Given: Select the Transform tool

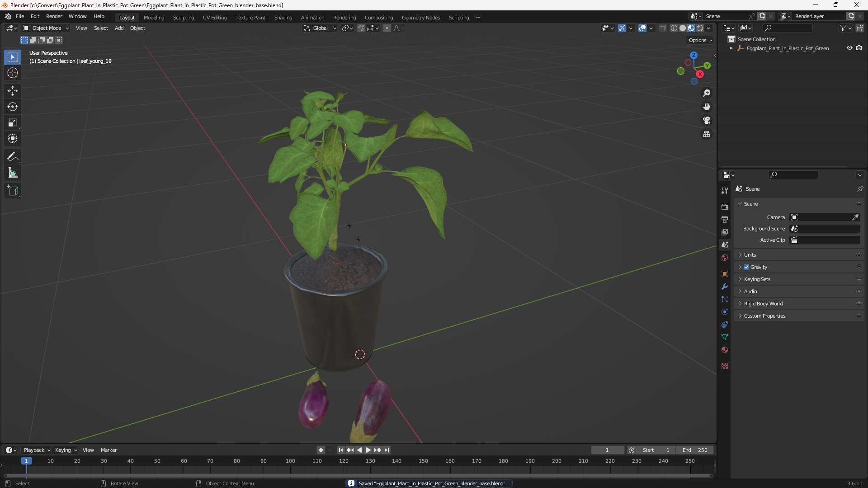Looking at the screenshot, I should pyautogui.click(x=13, y=138).
